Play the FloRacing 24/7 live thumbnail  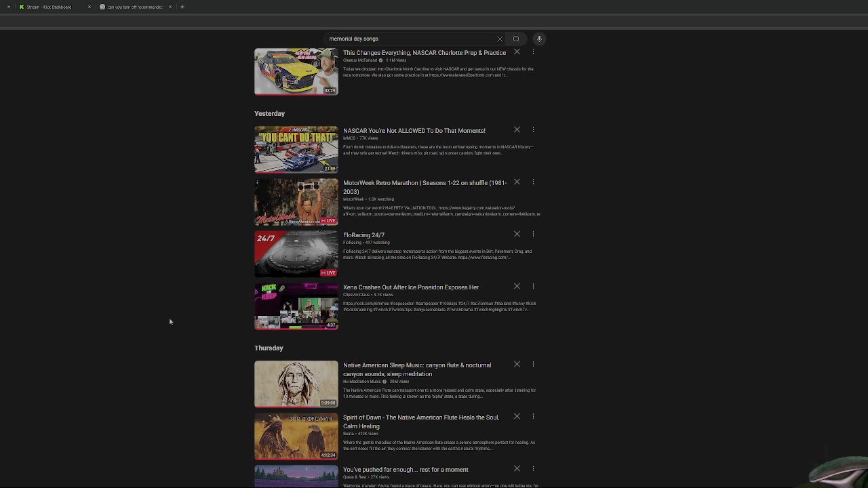pos(296,253)
